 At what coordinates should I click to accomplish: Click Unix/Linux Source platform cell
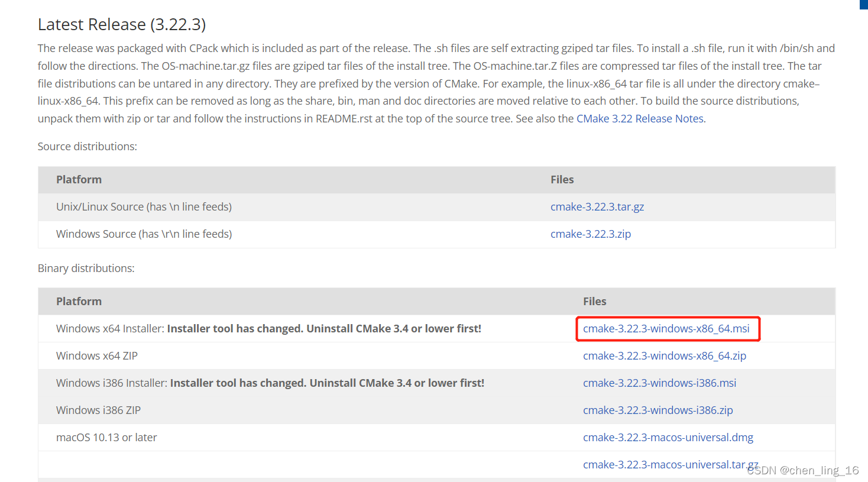click(x=144, y=207)
